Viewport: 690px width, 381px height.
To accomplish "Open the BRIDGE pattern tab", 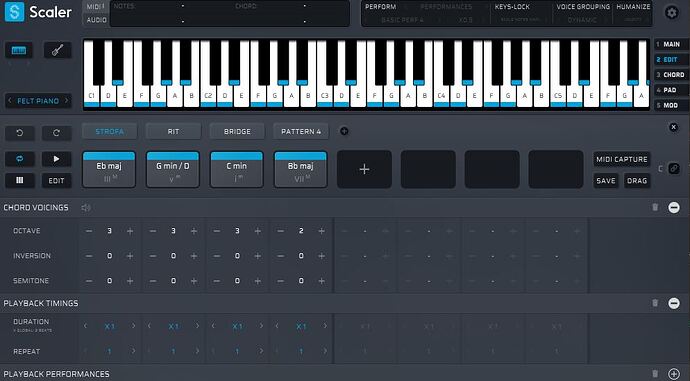I will tap(237, 131).
